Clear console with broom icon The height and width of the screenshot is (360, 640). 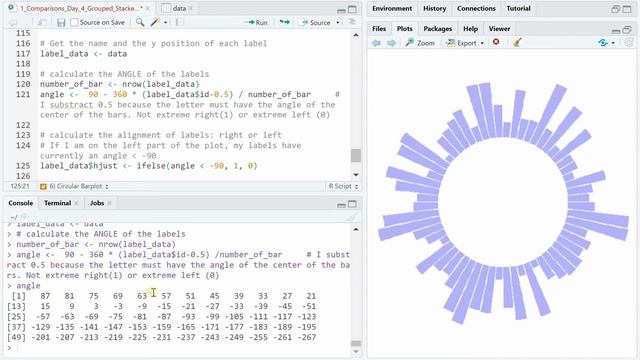click(352, 217)
